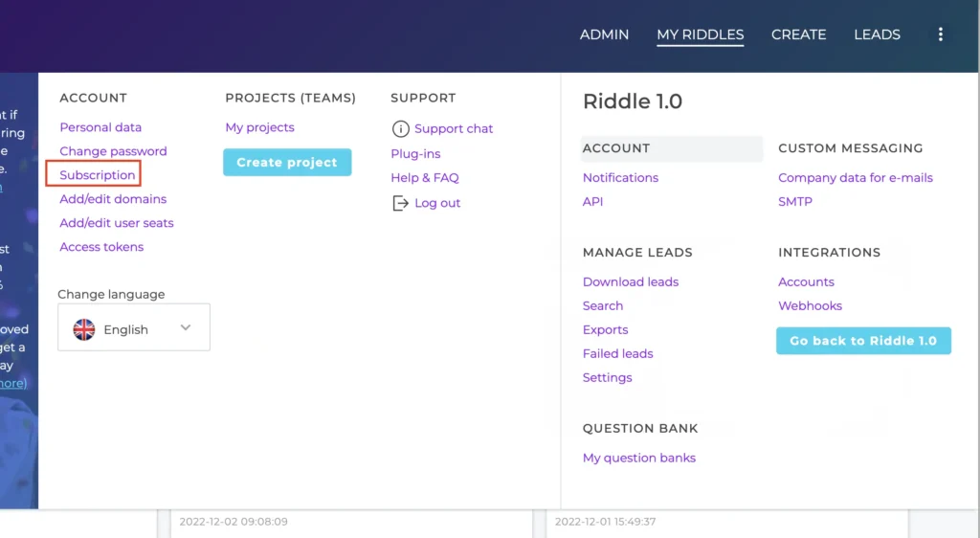Screen dimensions: 980x538
Task: Open the LEADS menu item
Action: 877,35
